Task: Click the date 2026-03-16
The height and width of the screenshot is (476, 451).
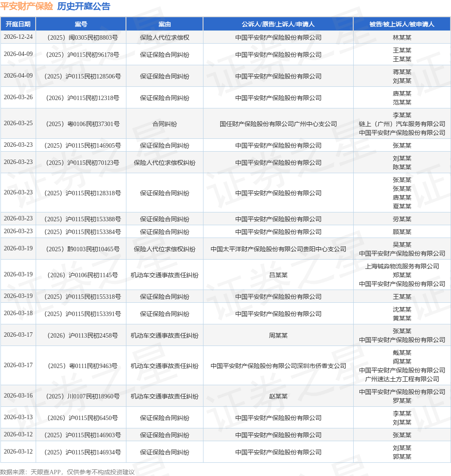Action: point(18,395)
